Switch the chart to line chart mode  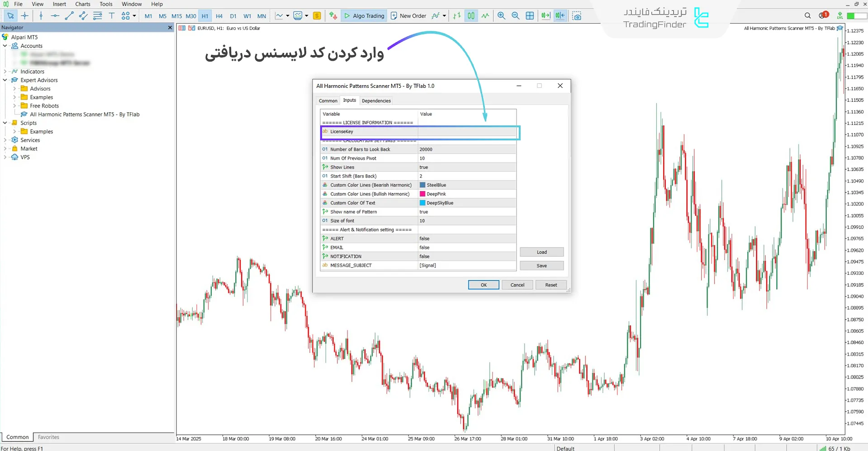[485, 15]
